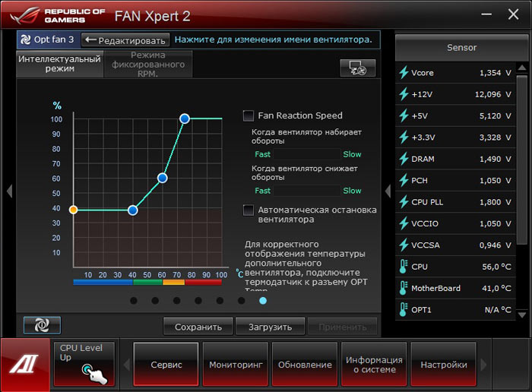Select the blue curve point at 100%
This screenshot has width=532, height=392.
point(185,119)
